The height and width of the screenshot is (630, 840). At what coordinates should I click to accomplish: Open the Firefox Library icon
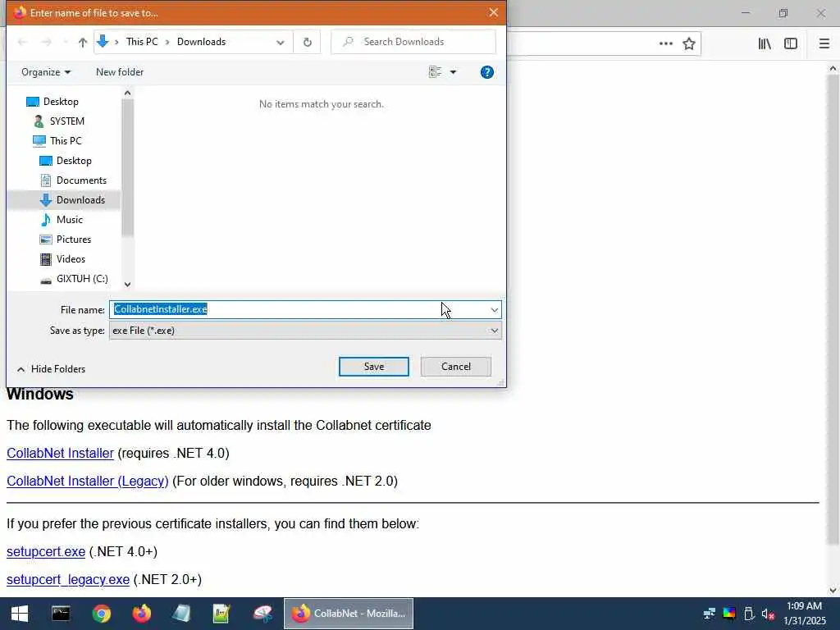pos(765,43)
